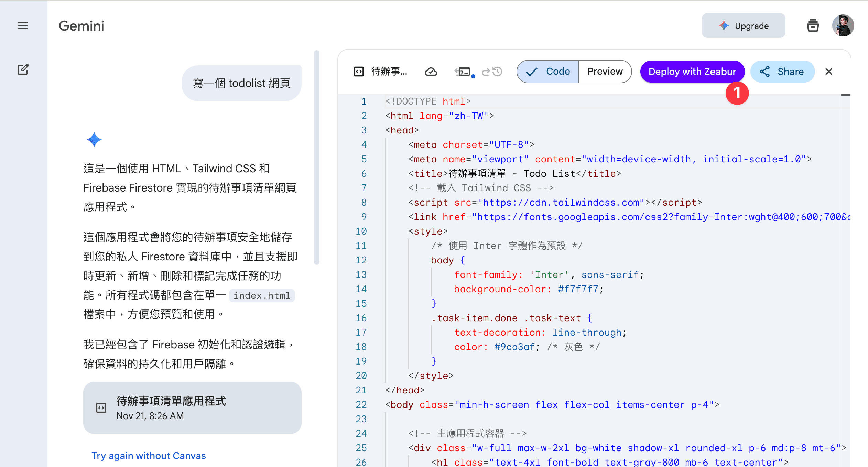Click Try again without Canvas link
This screenshot has height=467, width=868.
tap(149, 456)
